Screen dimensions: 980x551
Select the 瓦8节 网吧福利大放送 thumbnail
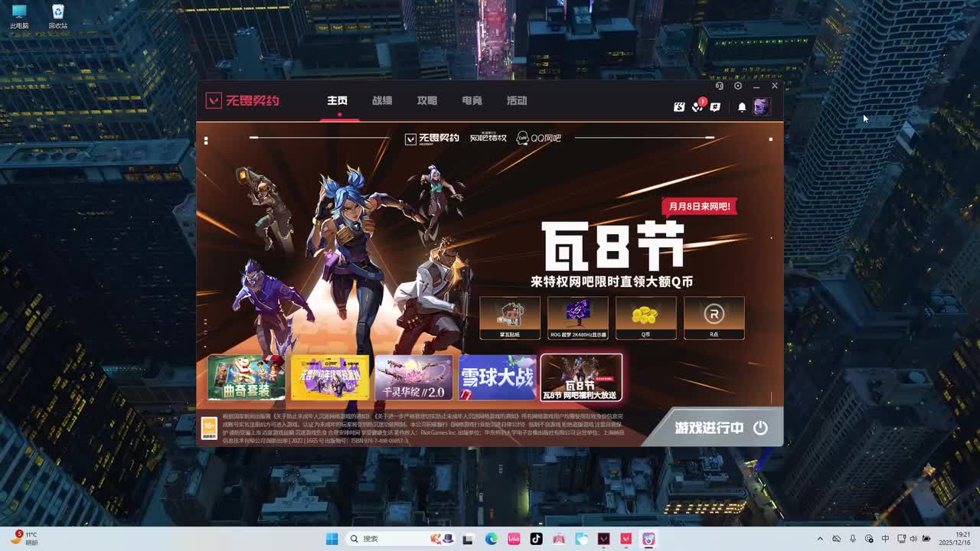(581, 377)
